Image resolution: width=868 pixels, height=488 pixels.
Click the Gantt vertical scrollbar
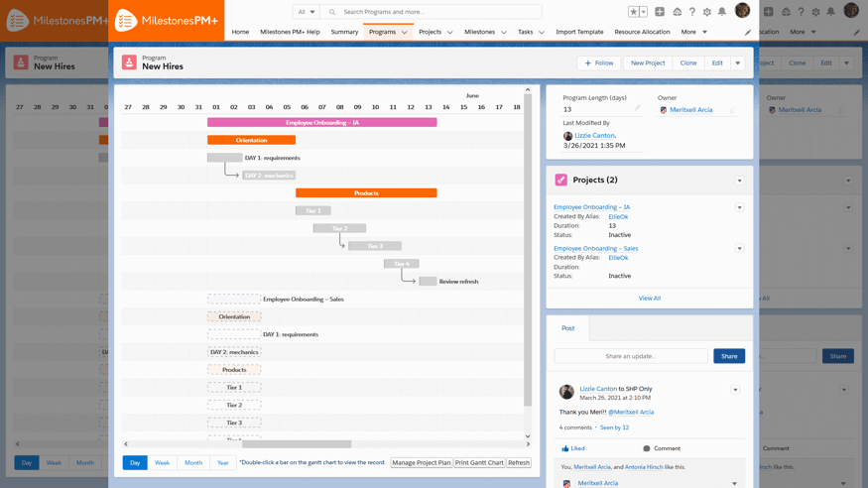tap(528, 249)
